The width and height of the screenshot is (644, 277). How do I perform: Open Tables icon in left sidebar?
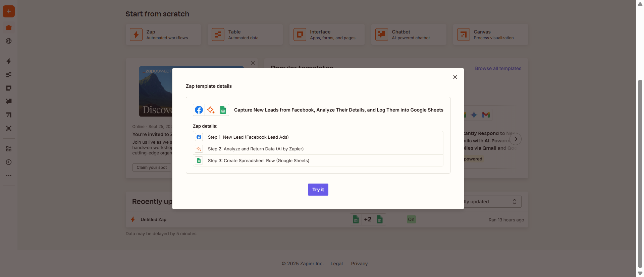9,75
